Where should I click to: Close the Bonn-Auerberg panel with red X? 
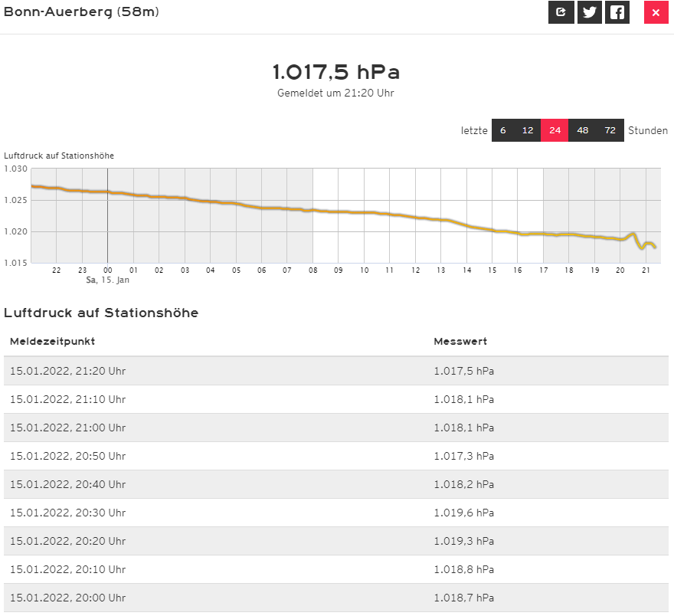[656, 12]
